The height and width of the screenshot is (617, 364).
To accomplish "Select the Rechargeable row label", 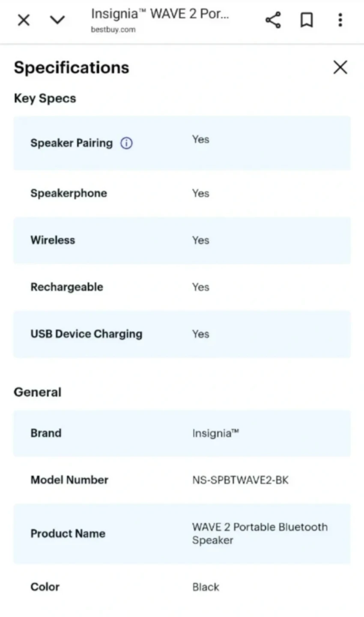I will (67, 287).
